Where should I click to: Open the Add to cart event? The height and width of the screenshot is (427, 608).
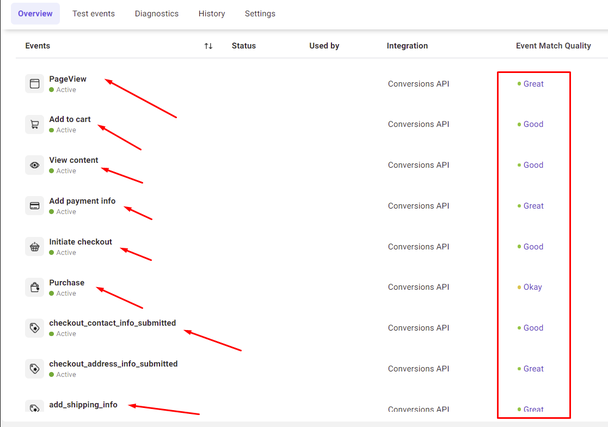(x=70, y=119)
